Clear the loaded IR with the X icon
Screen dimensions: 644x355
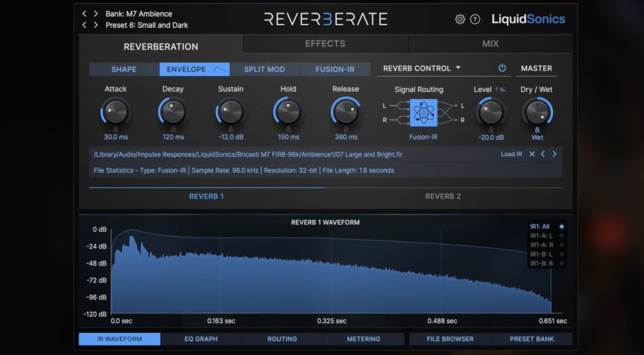[532, 154]
